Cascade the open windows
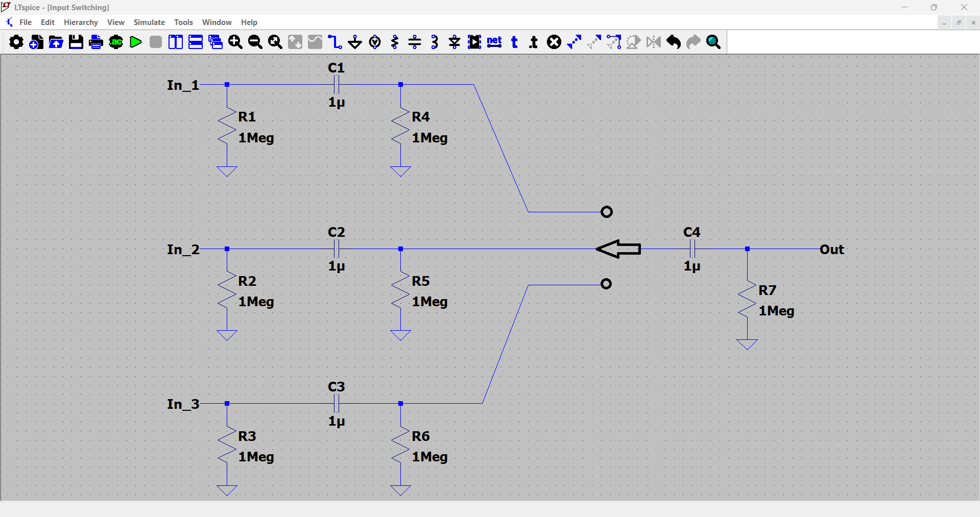980x517 pixels. [216, 42]
